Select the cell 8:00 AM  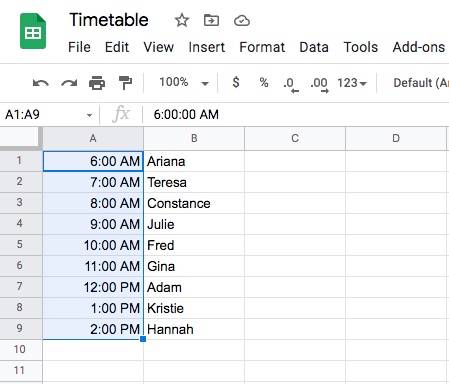point(93,203)
